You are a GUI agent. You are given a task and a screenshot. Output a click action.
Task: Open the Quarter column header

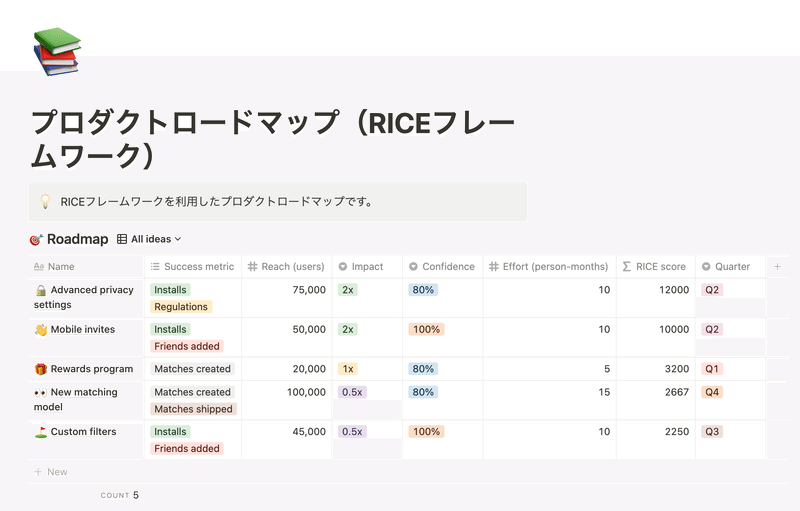pyautogui.click(x=730, y=267)
